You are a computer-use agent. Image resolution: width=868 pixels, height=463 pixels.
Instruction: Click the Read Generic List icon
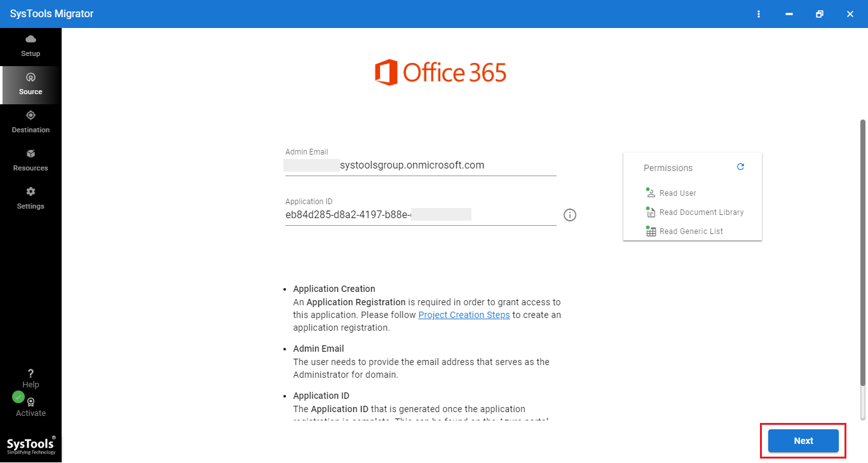point(651,231)
